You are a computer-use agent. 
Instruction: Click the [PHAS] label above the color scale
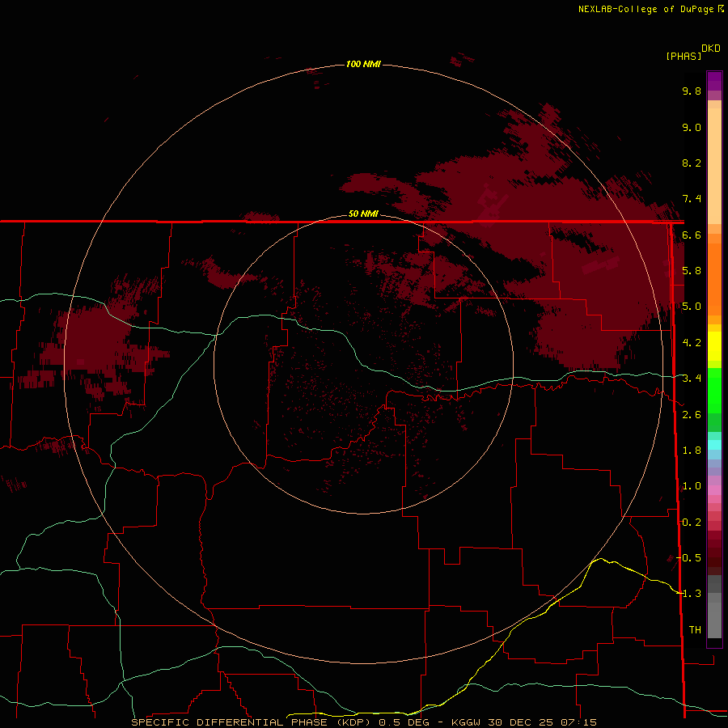(x=684, y=56)
